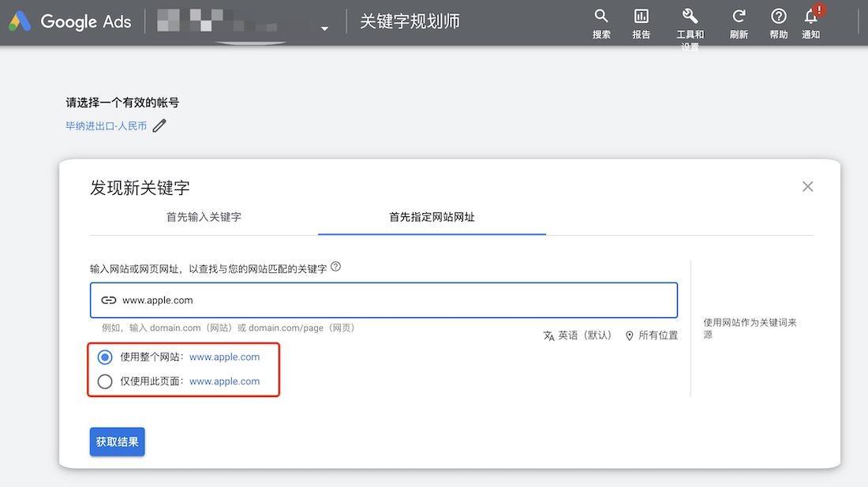Click the 使用网站作为关键词来源 side text
868x487 pixels.
click(x=750, y=328)
